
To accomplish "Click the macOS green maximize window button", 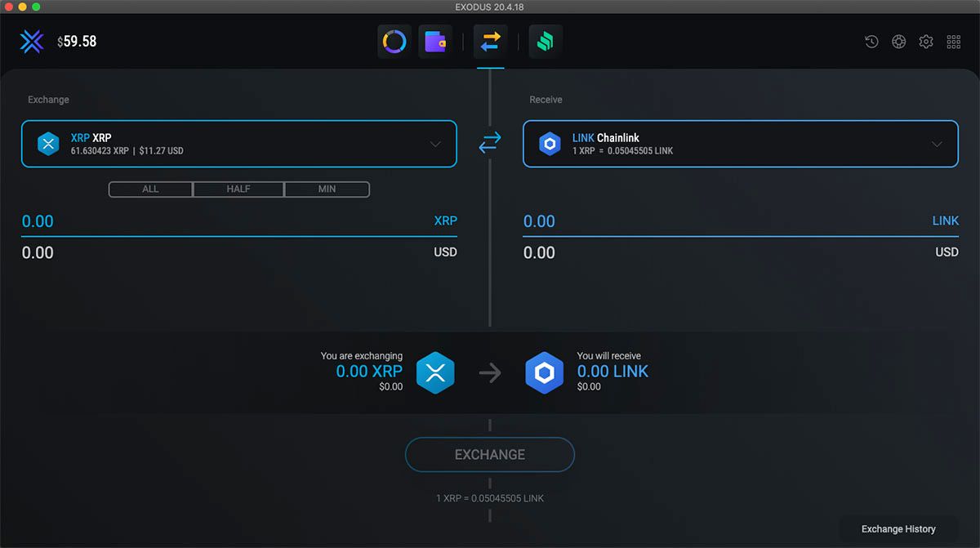I will [x=36, y=7].
